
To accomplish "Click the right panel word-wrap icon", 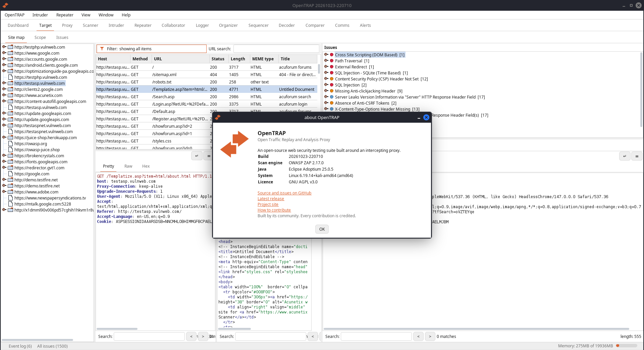I will tap(625, 156).
